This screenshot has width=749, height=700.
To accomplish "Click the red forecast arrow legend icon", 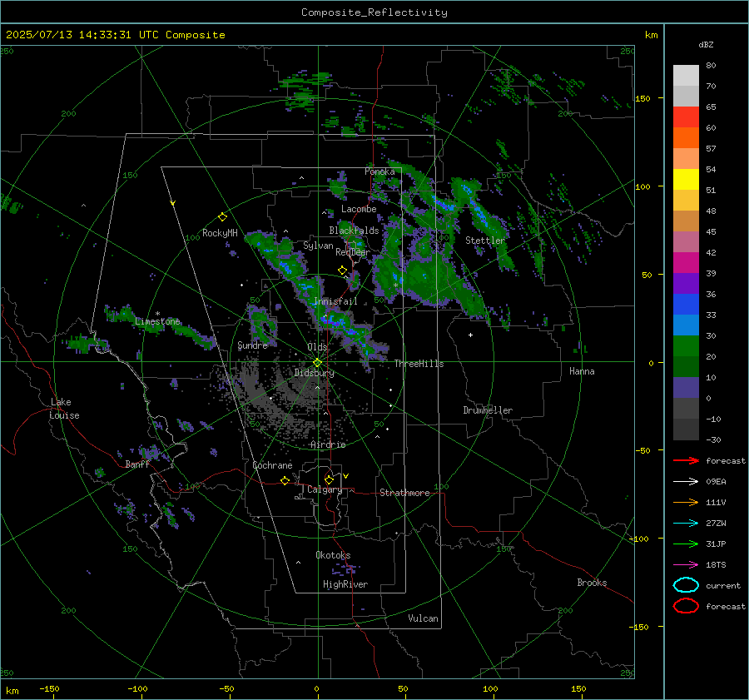I will tap(686, 460).
